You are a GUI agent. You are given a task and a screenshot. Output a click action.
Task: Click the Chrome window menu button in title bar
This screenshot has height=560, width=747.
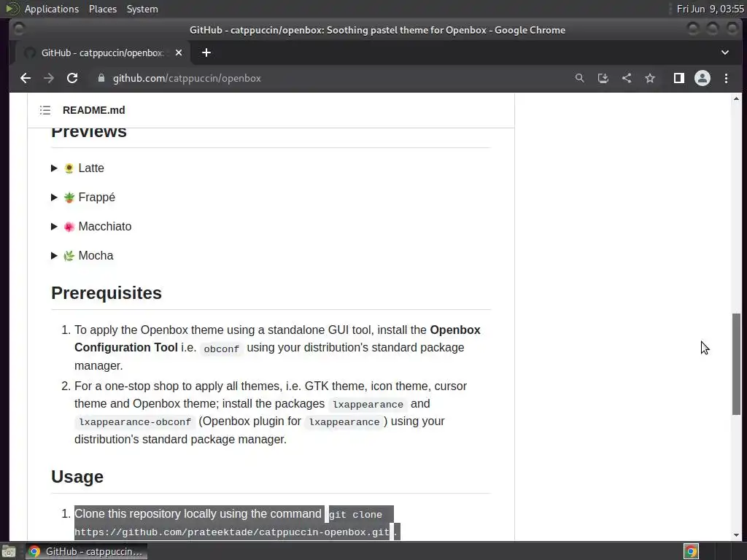(18, 29)
